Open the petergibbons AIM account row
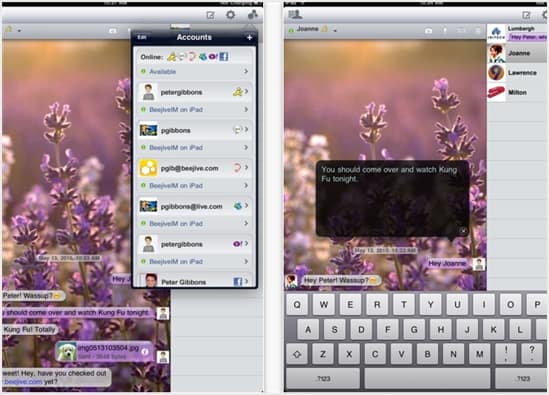549x395 pixels. [x=194, y=92]
